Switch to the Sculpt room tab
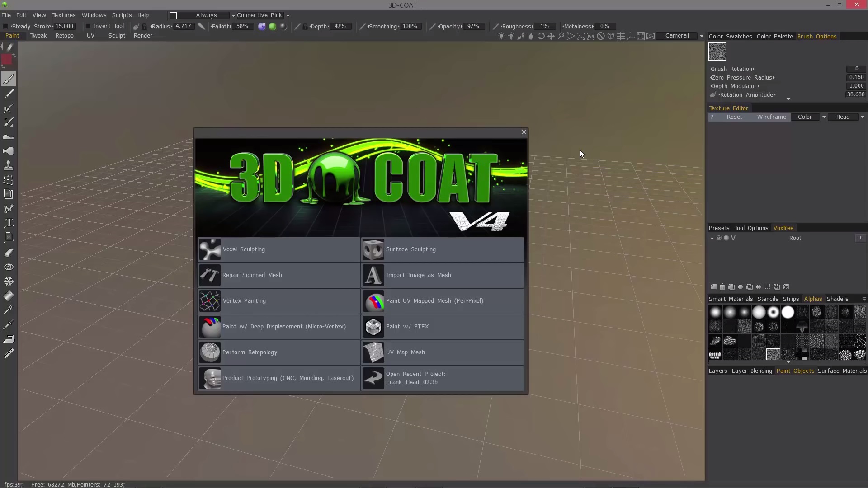Viewport: 868px width, 488px height. (117, 36)
